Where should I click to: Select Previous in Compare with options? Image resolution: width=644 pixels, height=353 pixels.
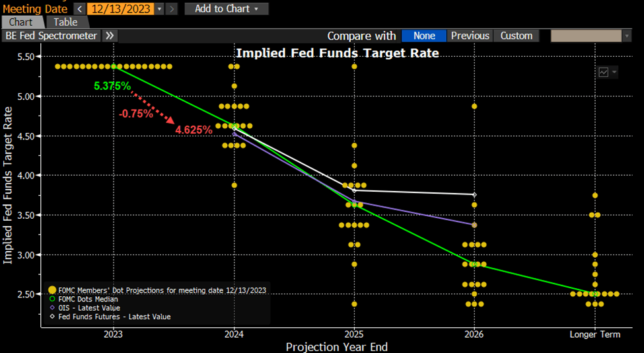pyautogui.click(x=470, y=36)
